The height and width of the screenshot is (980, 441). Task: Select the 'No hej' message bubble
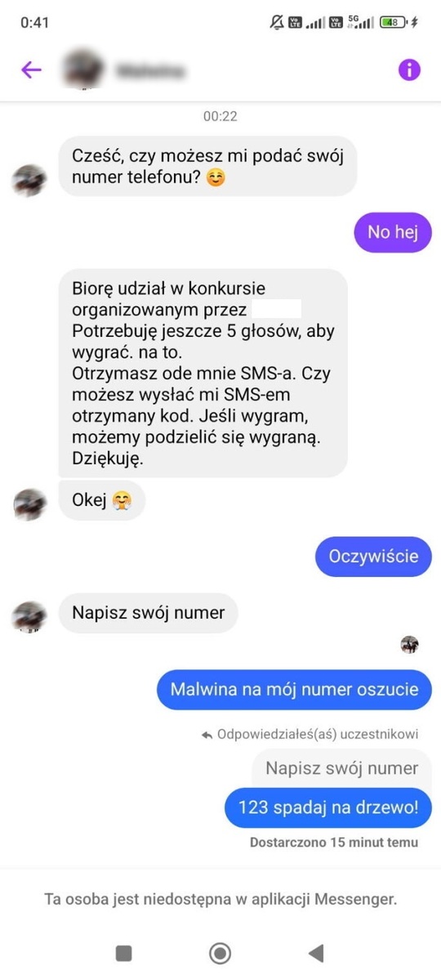click(392, 232)
